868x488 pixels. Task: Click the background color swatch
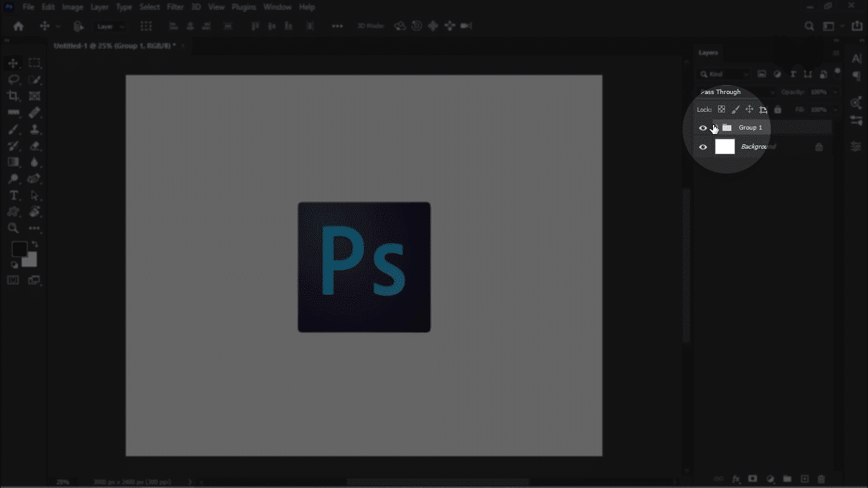pyautogui.click(x=32, y=261)
